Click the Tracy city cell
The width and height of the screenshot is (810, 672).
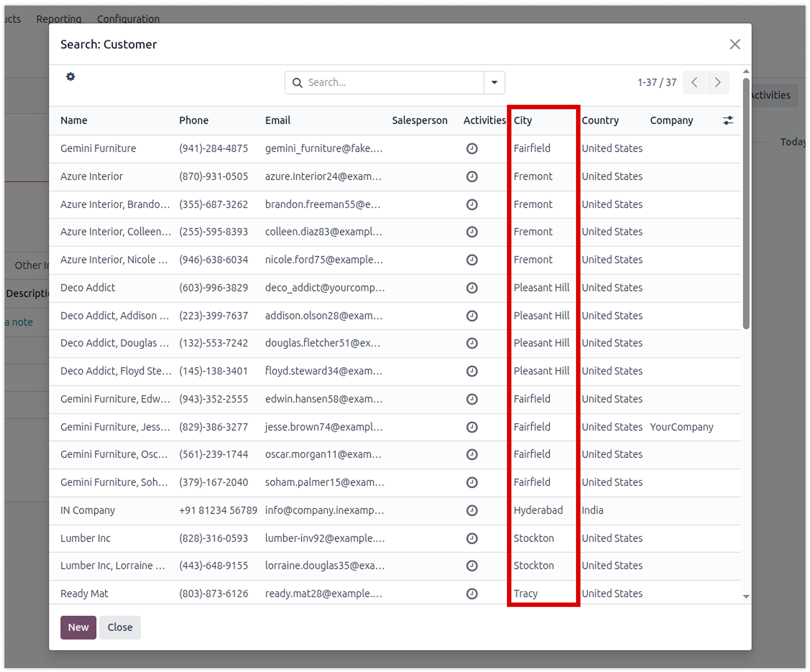pyautogui.click(x=525, y=594)
